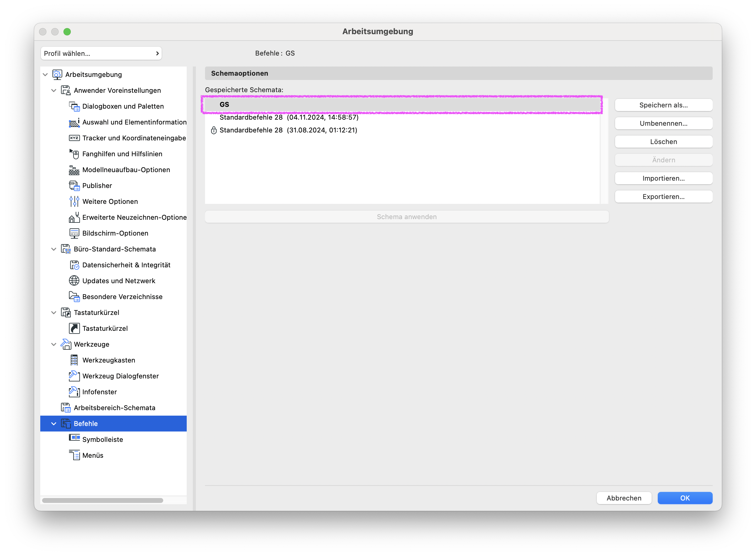Collapse the Anwender Voreinstellungen group
The height and width of the screenshot is (556, 756).
[53, 90]
